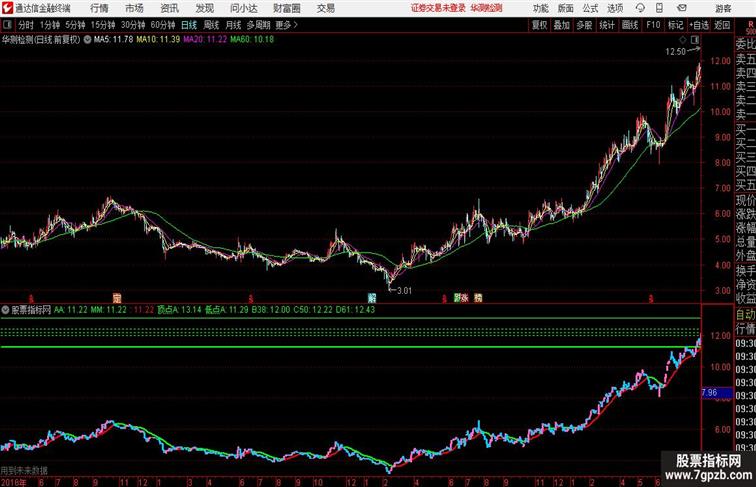Select the 自动 tab in side panel
This screenshot has height=487, width=756.
[745, 315]
